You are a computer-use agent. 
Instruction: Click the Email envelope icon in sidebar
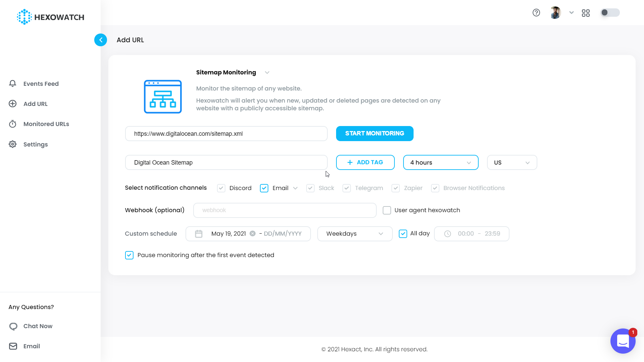(x=13, y=346)
